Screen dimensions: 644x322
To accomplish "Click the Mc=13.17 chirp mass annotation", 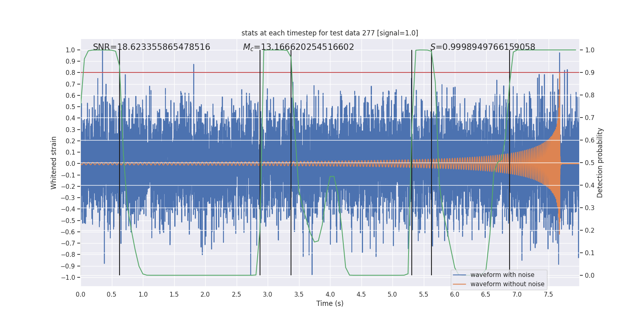I will click(298, 47).
